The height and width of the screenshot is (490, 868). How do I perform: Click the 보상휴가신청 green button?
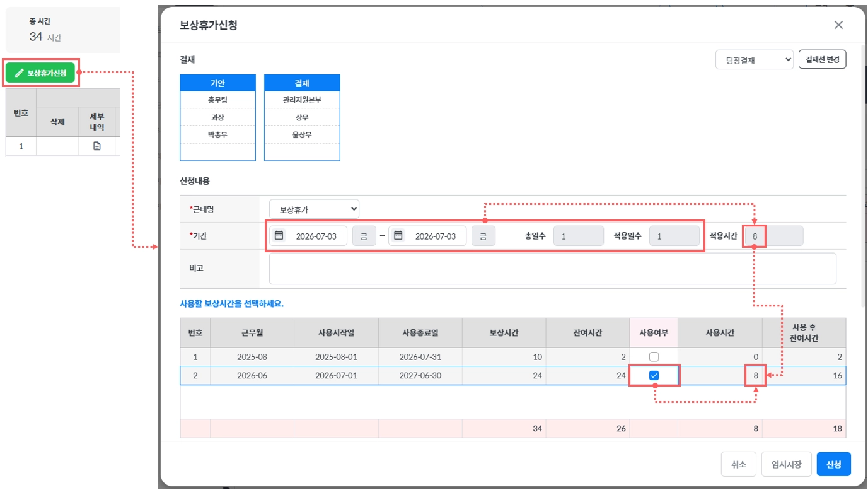point(41,73)
